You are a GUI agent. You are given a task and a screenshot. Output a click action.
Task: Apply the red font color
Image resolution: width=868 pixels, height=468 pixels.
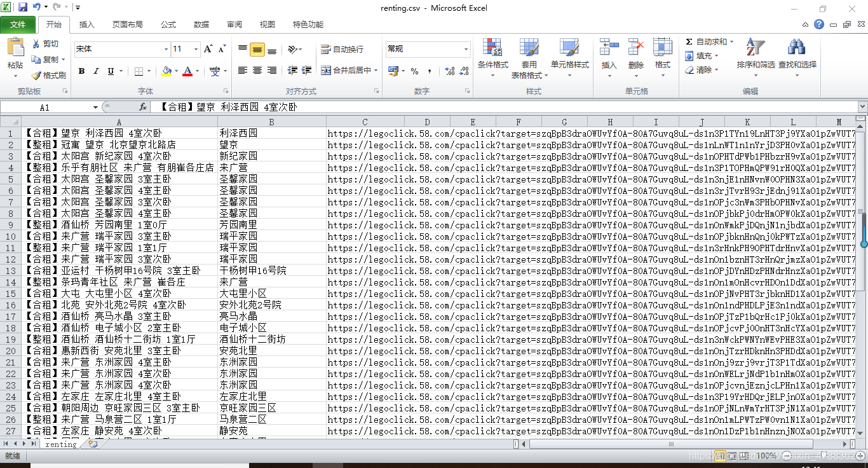click(x=187, y=71)
